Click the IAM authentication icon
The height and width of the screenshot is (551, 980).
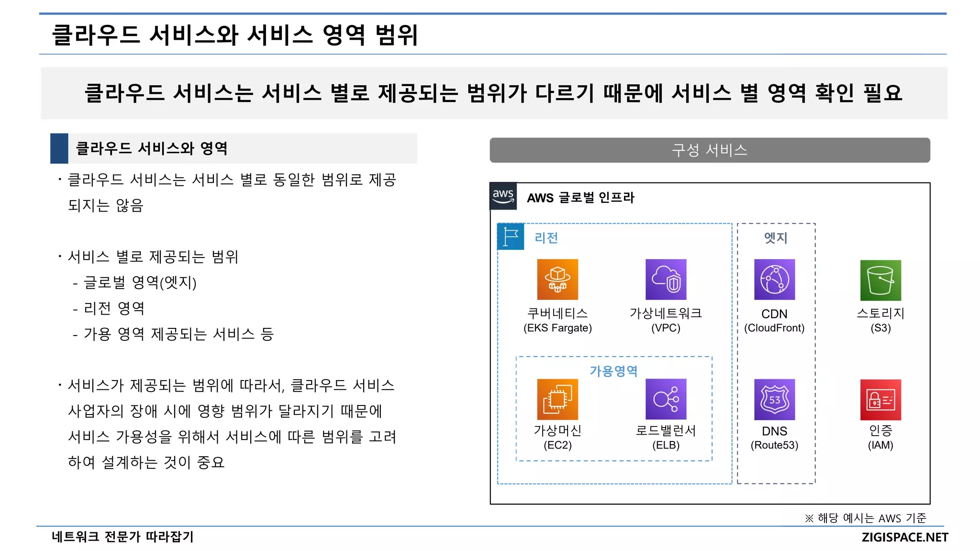click(880, 400)
